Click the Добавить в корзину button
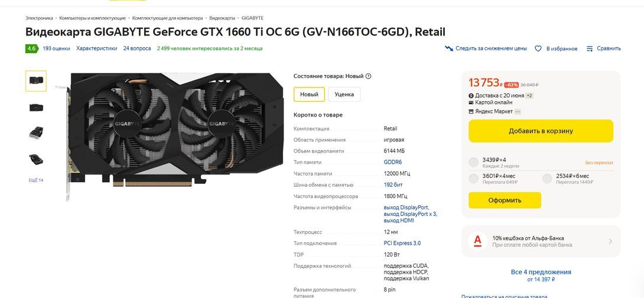 pyautogui.click(x=541, y=131)
